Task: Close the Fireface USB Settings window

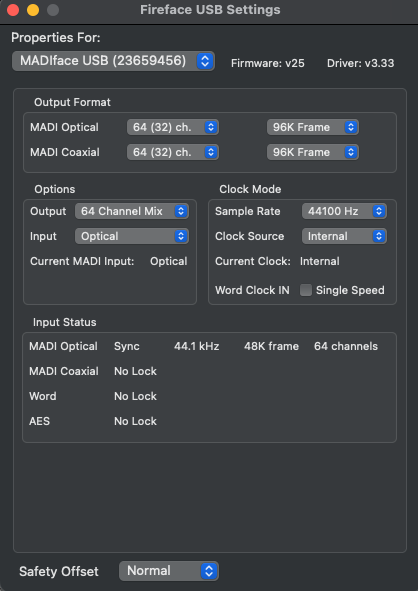Action: [x=13, y=10]
